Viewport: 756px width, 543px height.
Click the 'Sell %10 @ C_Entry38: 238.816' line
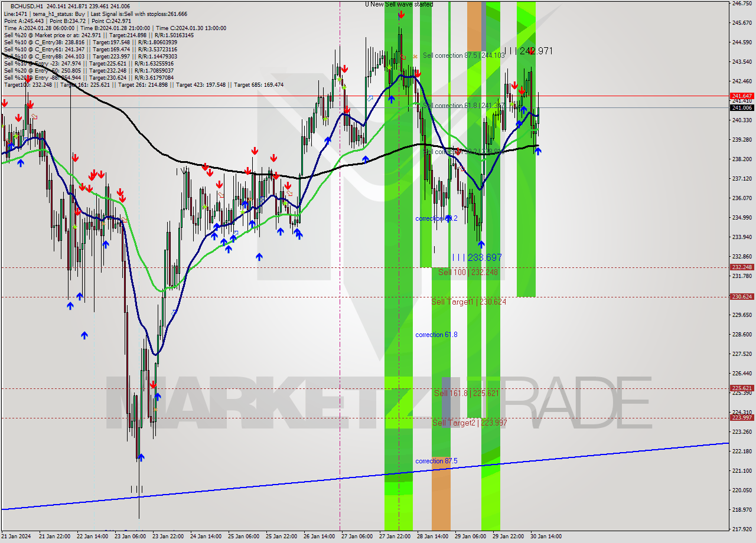[x=90, y=42]
